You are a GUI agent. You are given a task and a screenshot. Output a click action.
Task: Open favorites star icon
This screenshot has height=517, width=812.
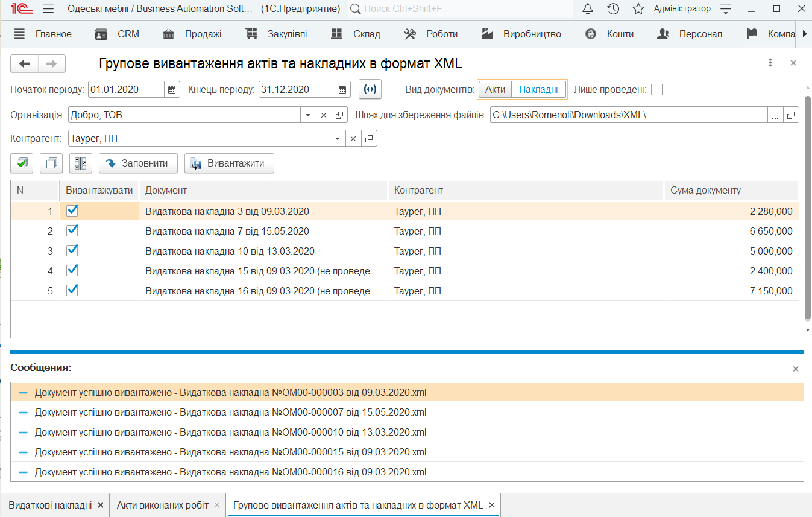click(638, 9)
